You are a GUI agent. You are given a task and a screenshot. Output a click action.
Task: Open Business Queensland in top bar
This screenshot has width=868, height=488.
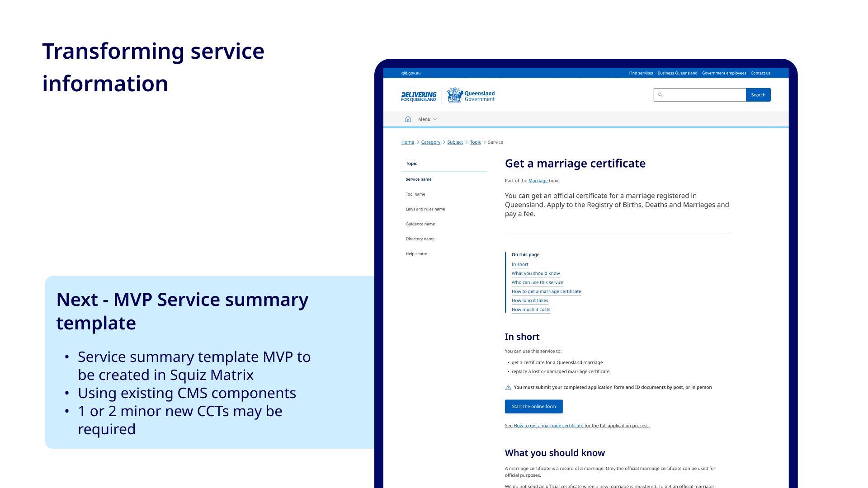pyautogui.click(x=677, y=73)
